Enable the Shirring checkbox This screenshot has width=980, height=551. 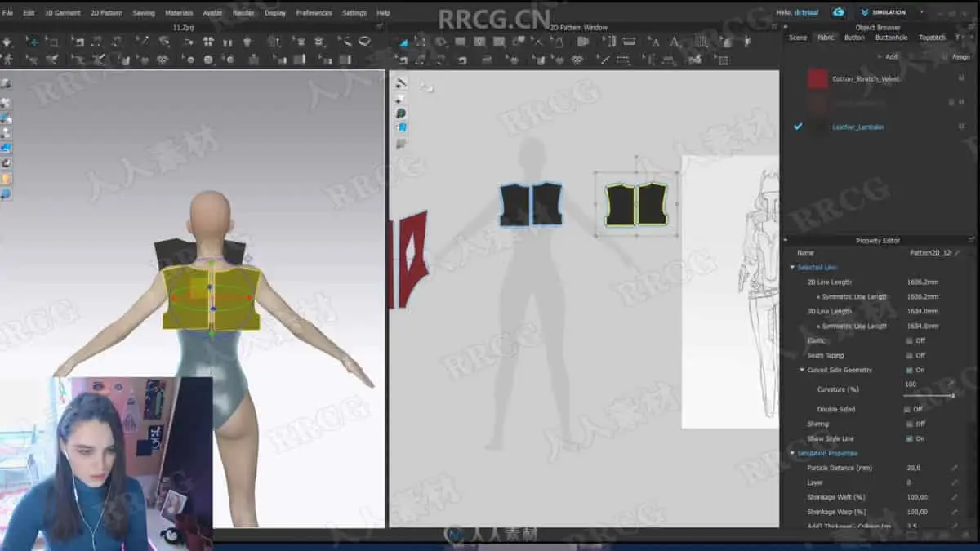(910, 424)
